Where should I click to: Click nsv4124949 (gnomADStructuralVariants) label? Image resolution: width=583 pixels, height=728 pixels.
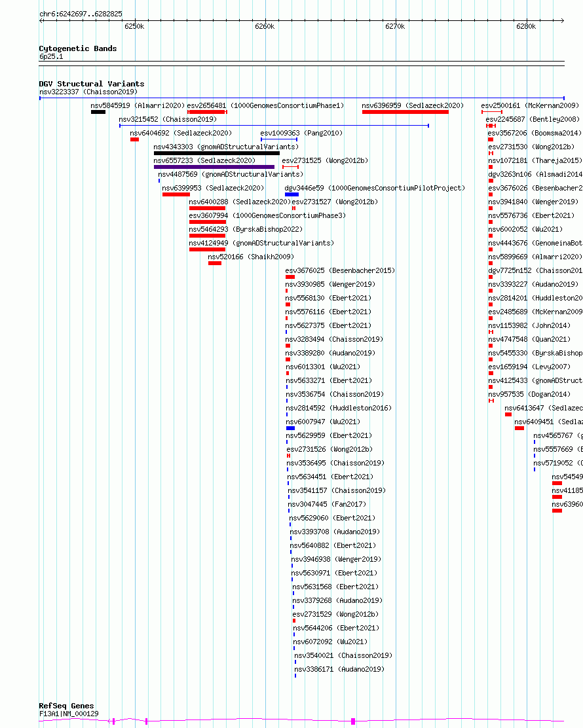pyautogui.click(x=261, y=244)
